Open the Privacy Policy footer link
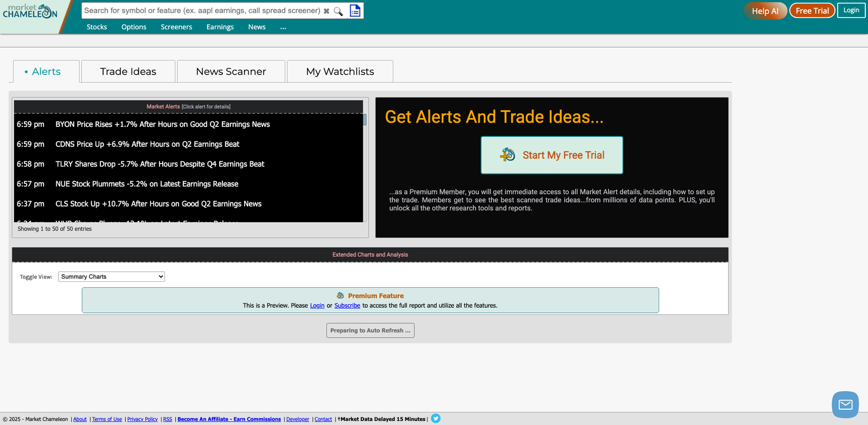 [x=143, y=419]
